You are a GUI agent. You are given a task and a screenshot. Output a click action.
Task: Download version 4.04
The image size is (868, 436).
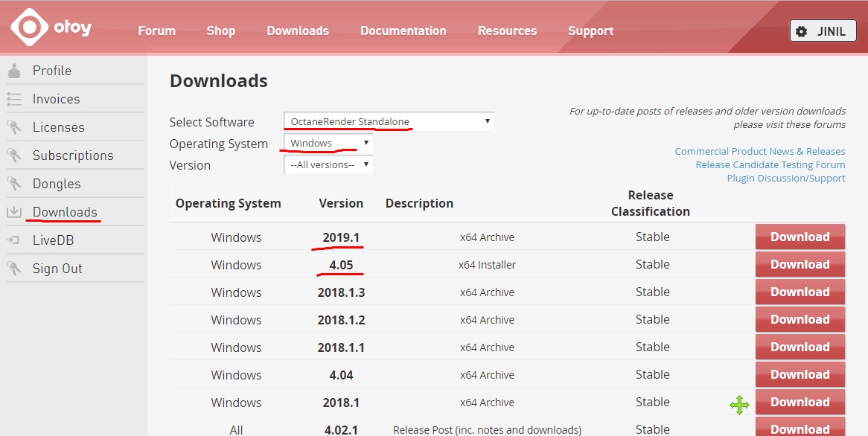click(x=800, y=374)
